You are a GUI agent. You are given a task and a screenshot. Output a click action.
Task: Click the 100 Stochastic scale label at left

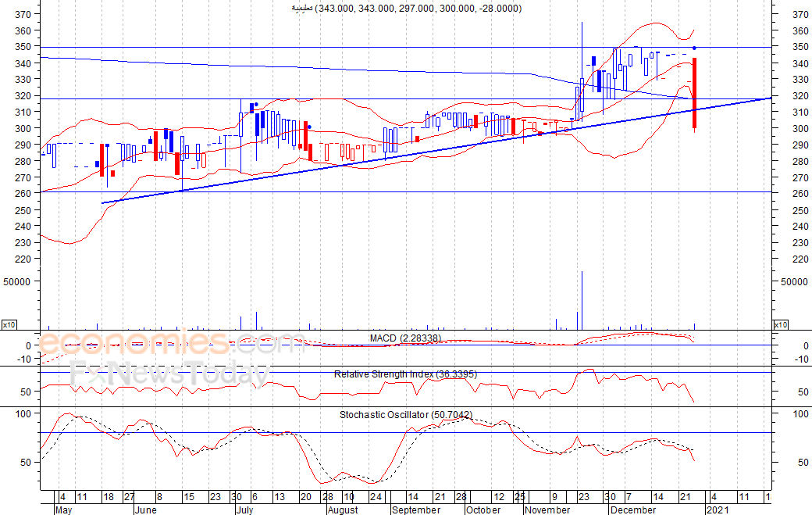(x=23, y=413)
